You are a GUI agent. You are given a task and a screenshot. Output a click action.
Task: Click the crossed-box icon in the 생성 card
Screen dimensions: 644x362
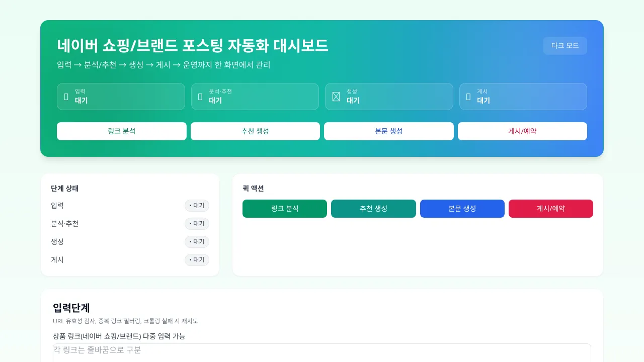pyautogui.click(x=336, y=97)
